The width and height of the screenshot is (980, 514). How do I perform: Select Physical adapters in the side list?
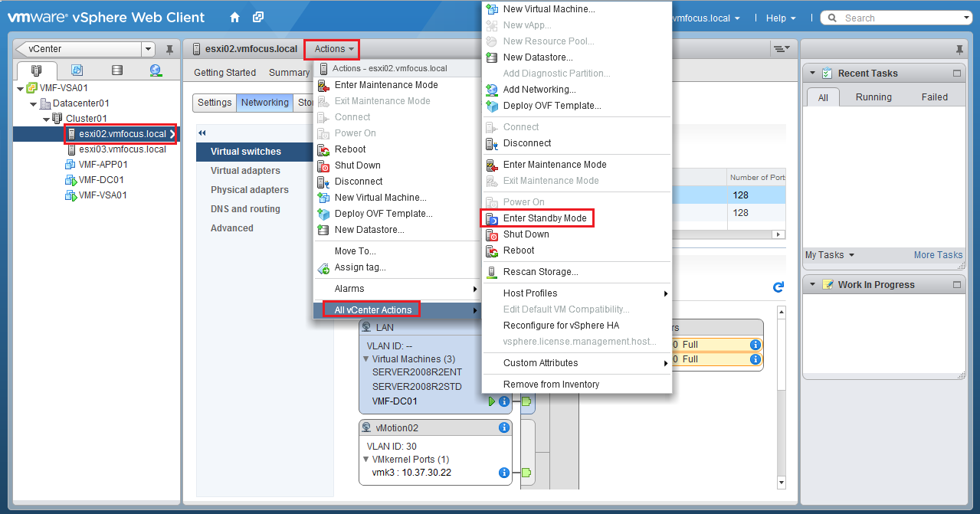[x=250, y=190]
